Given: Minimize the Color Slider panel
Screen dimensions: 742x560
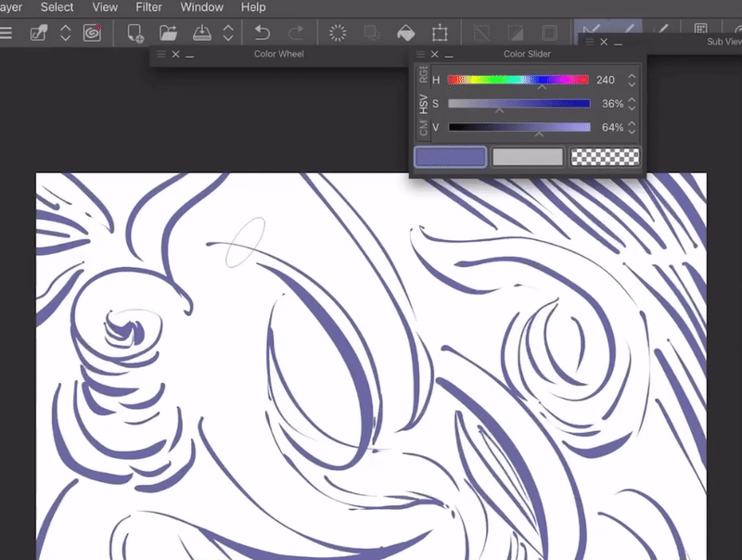Looking at the screenshot, I should tap(449, 55).
